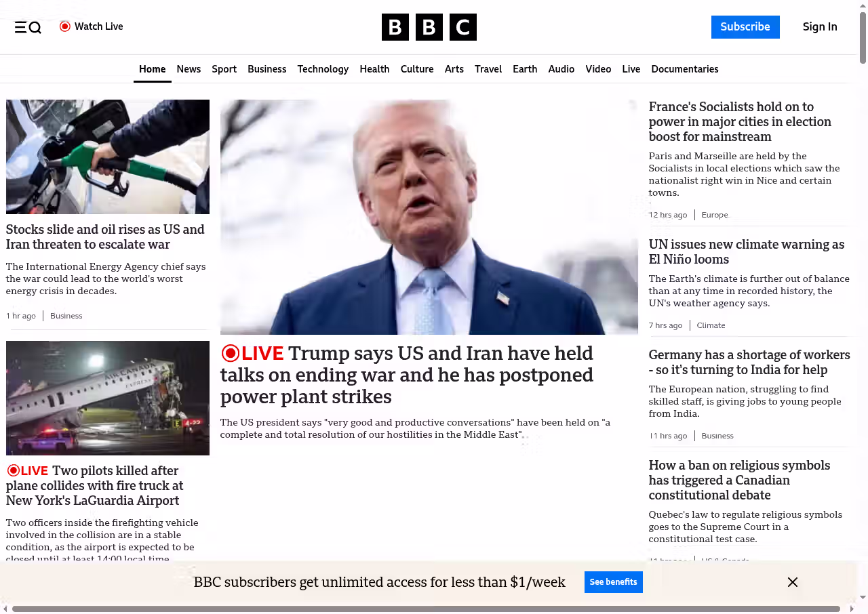Select the Sport navigation item
The width and height of the screenshot is (868, 614).
point(224,69)
